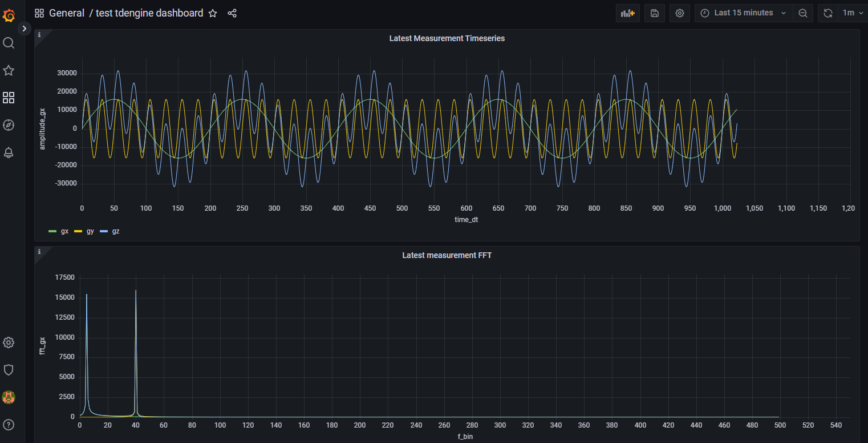Zoom out the time range
The height and width of the screenshot is (443, 868).
click(x=802, y=13)
